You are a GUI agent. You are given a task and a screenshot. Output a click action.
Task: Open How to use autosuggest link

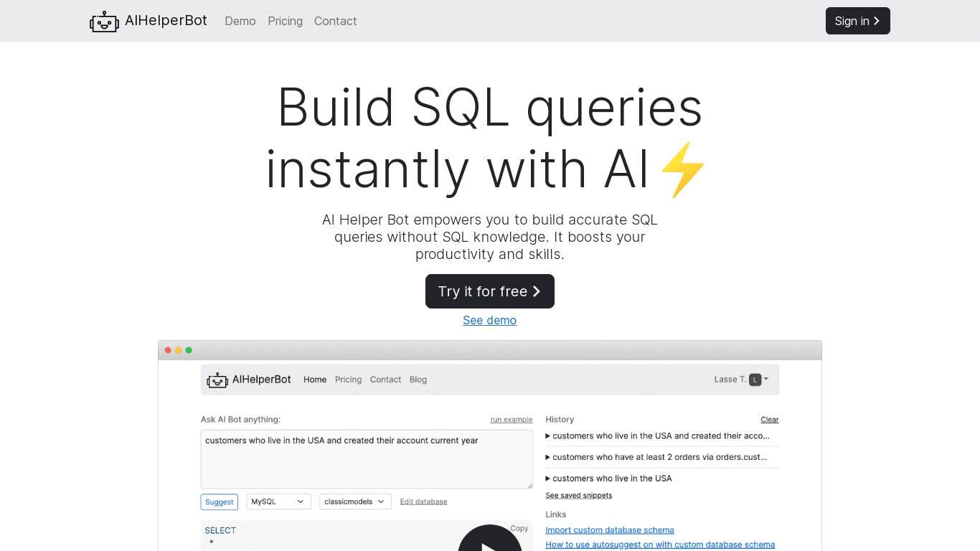[660, 545]
